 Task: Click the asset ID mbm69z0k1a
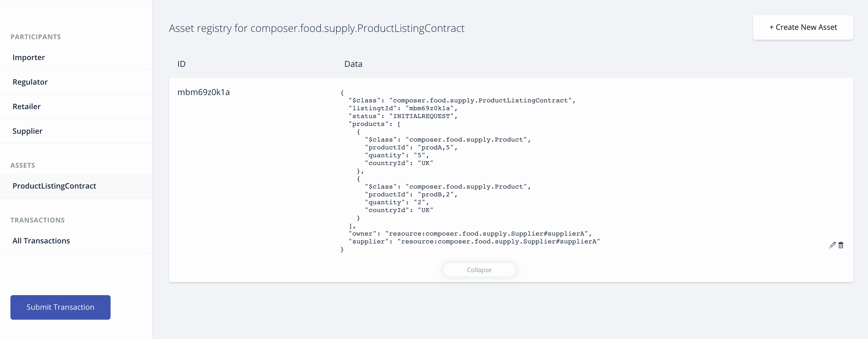click(203, 92)
